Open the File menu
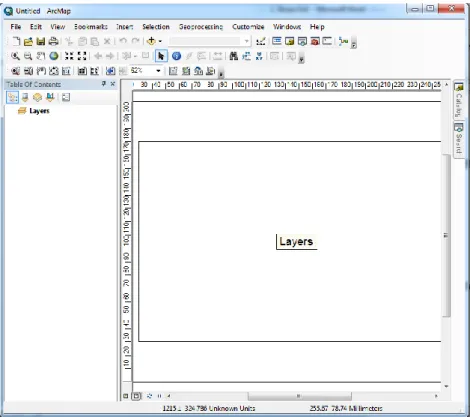Screen dimensions: 470x417 click(16, 27)
